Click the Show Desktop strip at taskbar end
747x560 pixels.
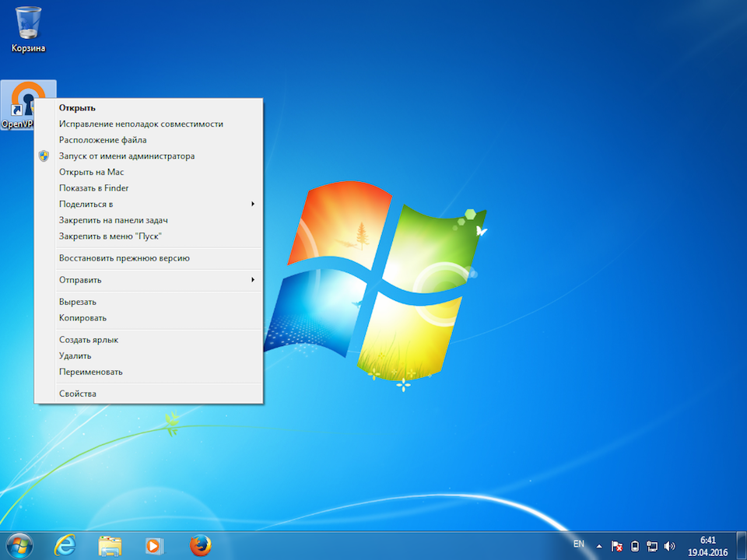[x=742, y=546]
